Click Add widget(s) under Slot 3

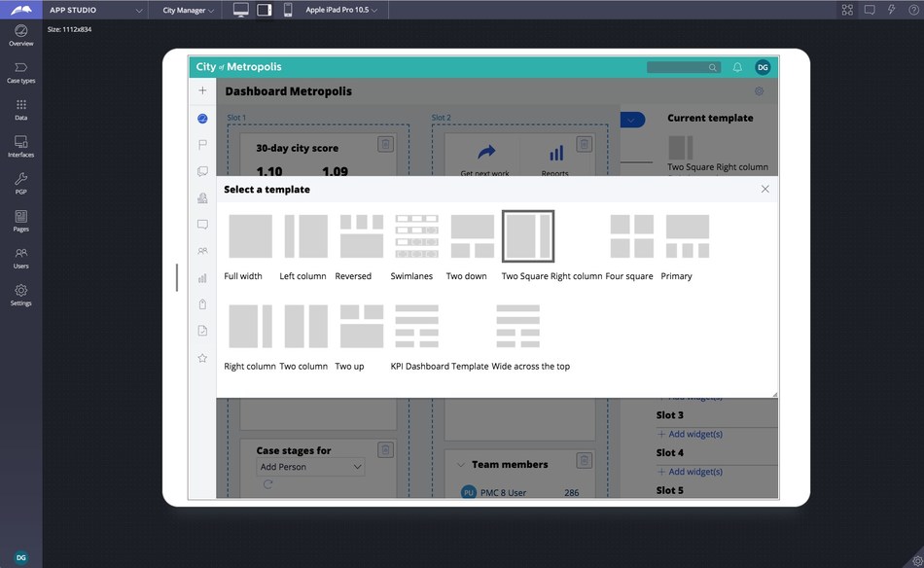click(x=691, y=433)
